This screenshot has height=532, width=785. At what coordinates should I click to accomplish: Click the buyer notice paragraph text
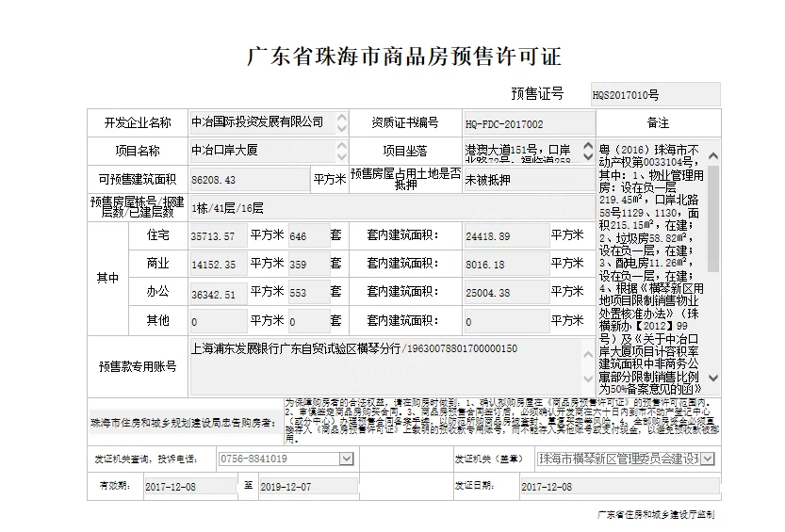(502, 421)
